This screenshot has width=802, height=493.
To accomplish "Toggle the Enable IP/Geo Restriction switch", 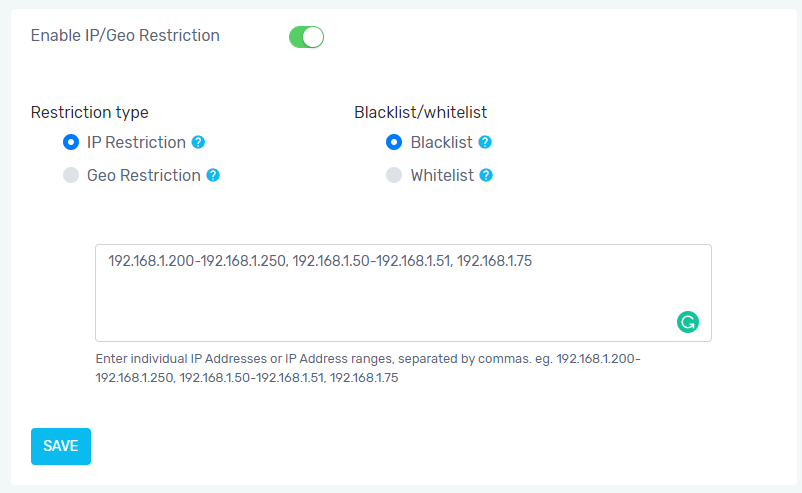I will (306, 37).
